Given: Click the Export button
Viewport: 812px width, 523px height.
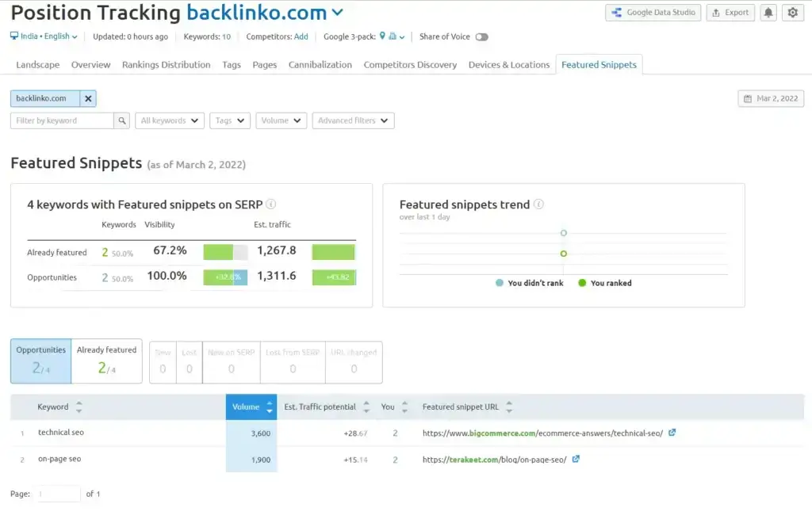Looking at the screenshot, I should pyautogui.click(x=730, y=12).
